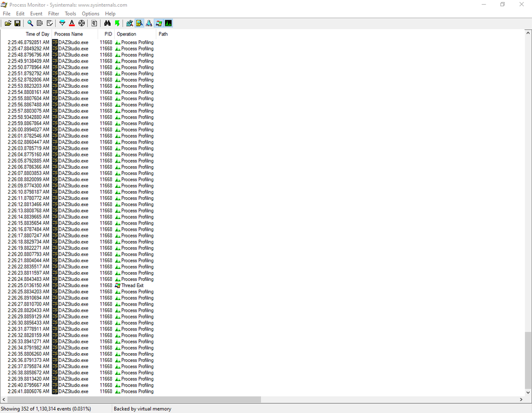Select the event at 2:25:58.9342880 AM
Screen dimensions: 532x413
point(262,117)
